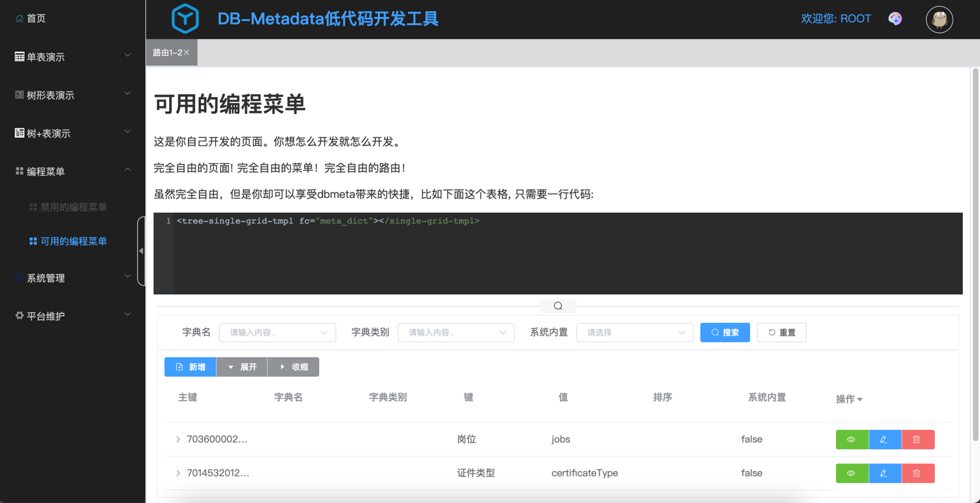Close the 路由1-2 tab
Viewport: 980px width, 503px height.
coord(187,53)
